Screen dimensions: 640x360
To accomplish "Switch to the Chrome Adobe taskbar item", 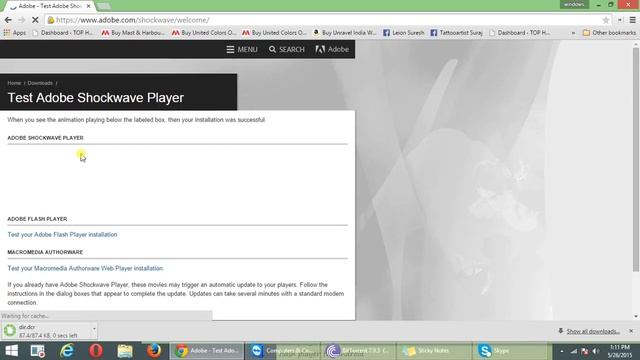I will click(207, 351).
